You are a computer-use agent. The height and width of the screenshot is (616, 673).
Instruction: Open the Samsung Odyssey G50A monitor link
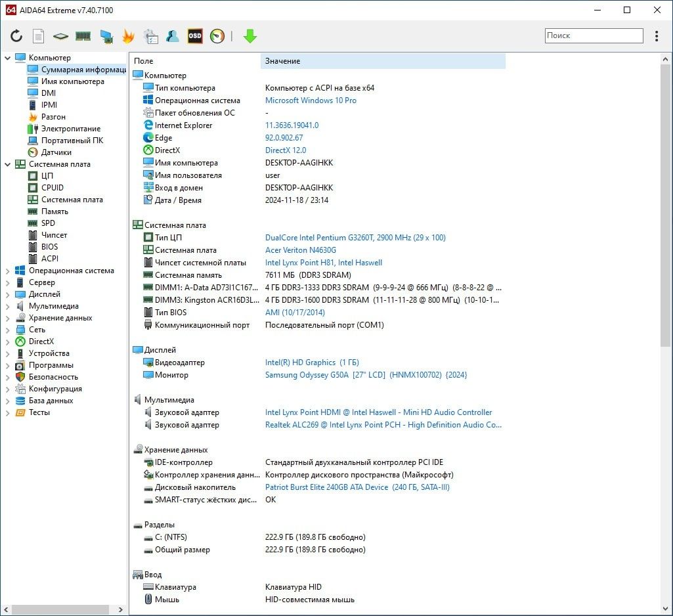pyautogui.click(x=366, y=375)
